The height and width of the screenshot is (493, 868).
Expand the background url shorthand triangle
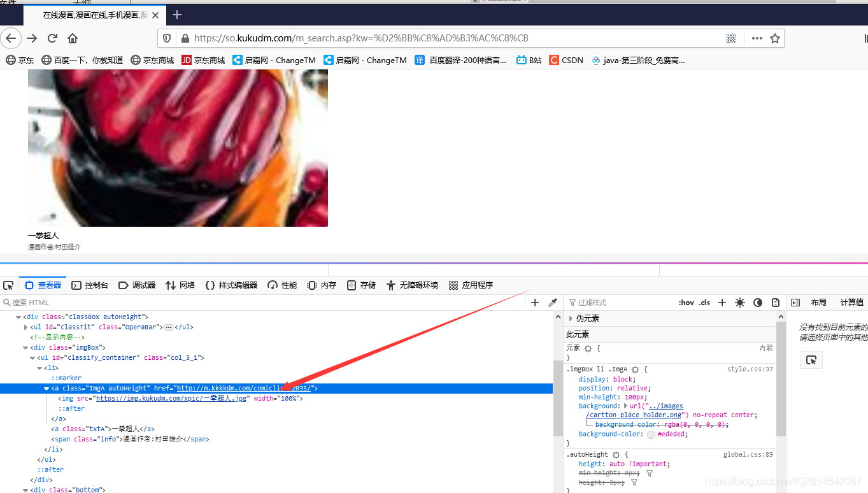625,406
